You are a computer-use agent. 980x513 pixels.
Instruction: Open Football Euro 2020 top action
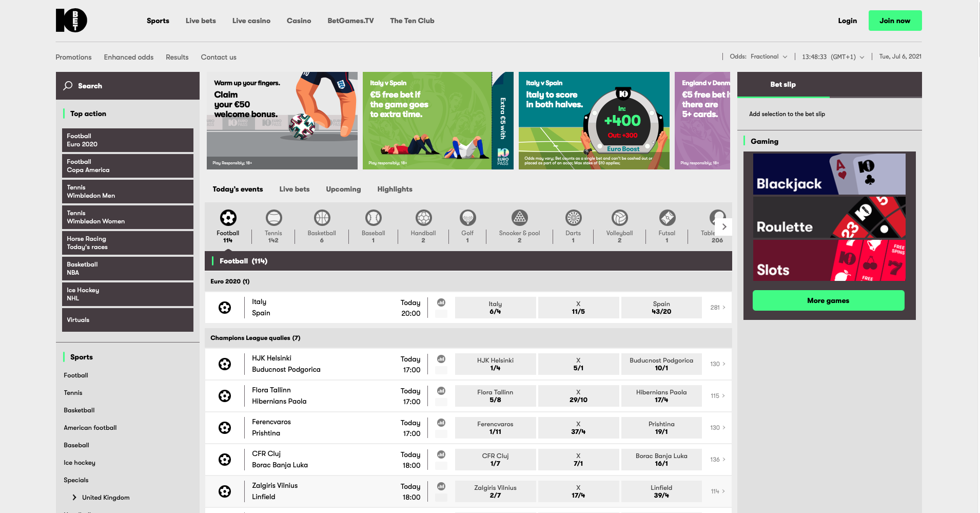pyautogui.click(x=128, y=140)
